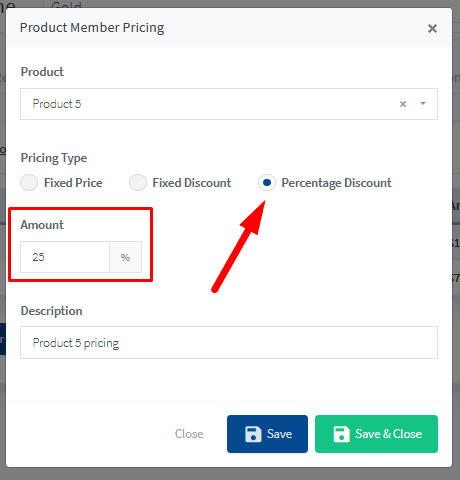Viewport: 460px width, 480px height.
Task: Click the Amount input field showing 25
Action: 65,257
